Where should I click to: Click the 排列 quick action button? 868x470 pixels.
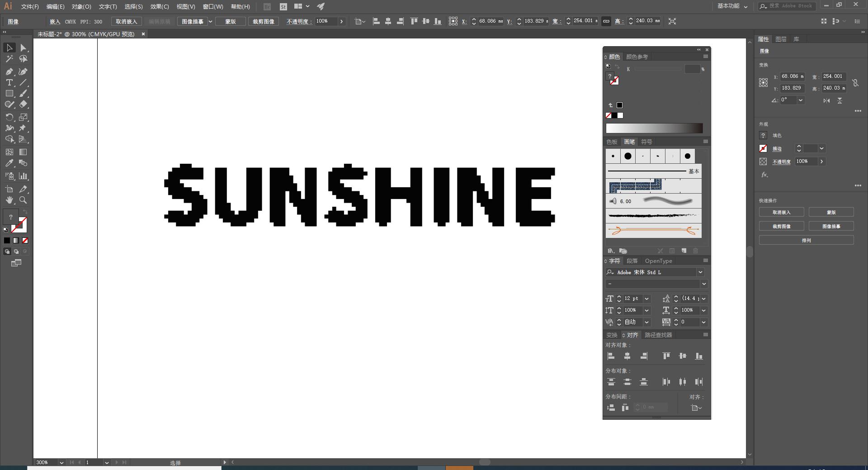806,240
